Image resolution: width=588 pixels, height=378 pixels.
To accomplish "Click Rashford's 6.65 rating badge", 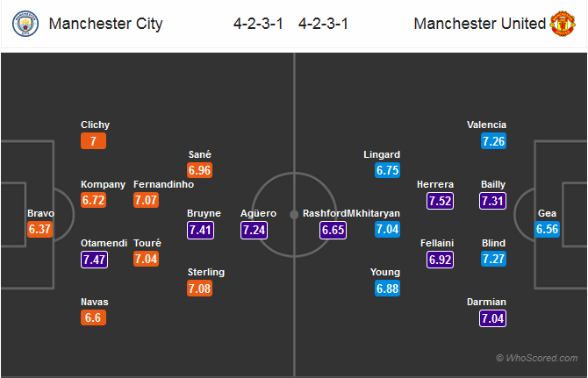I will click(x=333, y=231).
